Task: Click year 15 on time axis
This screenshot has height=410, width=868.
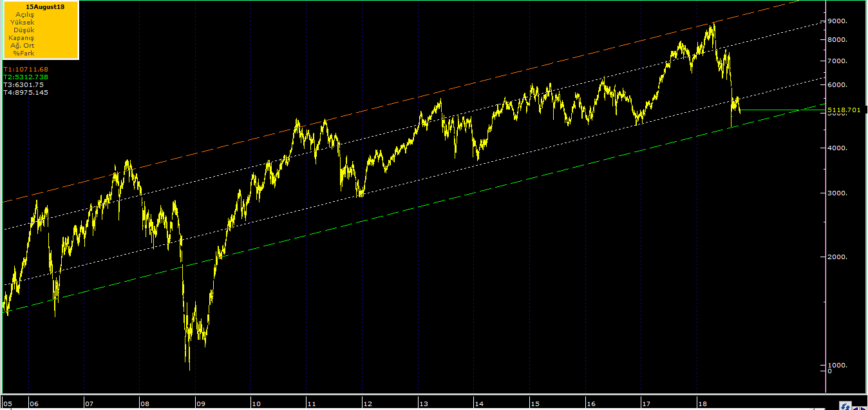Action: coord(535,404)
